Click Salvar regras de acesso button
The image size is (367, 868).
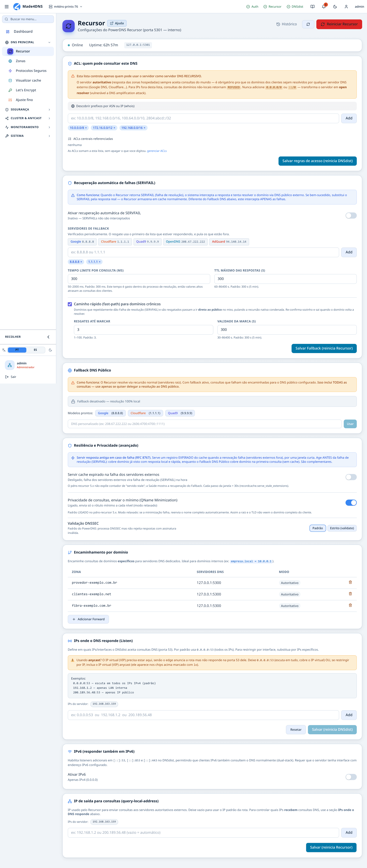318,161
